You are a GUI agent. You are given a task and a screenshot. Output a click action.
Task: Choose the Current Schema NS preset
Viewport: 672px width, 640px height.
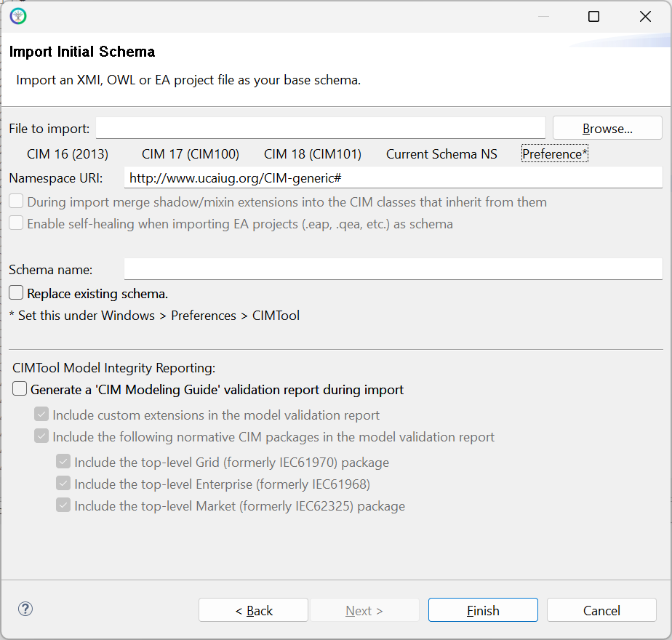[441, 154]
